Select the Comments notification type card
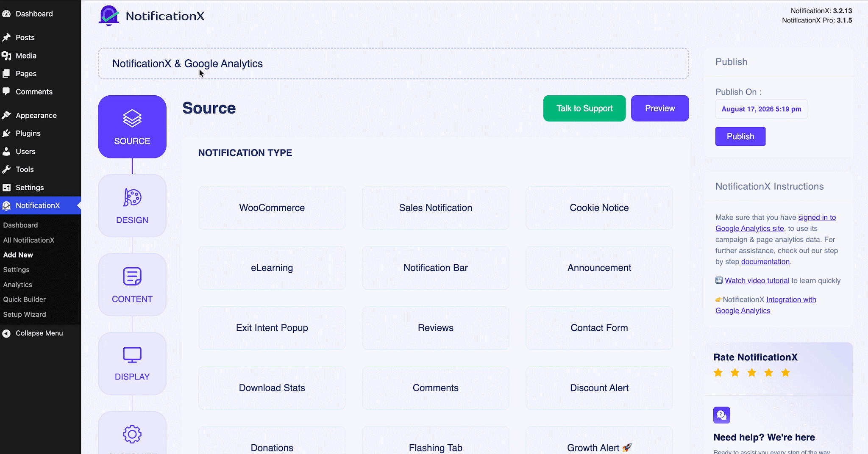The height and width of the screenshot is (454, 868). (436, 388)
